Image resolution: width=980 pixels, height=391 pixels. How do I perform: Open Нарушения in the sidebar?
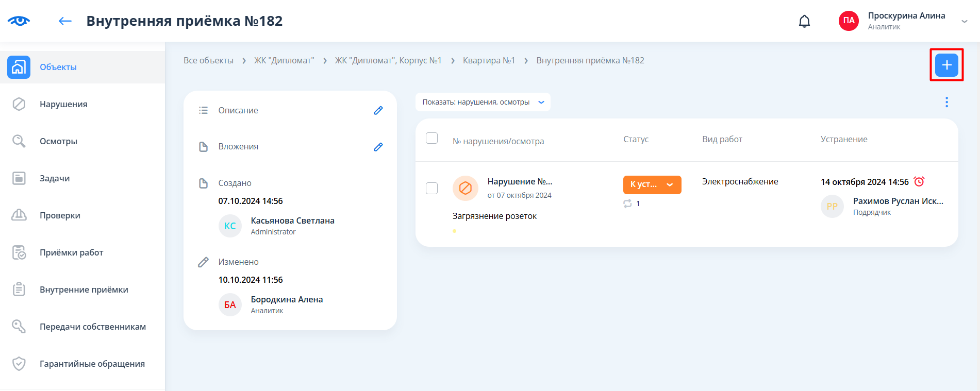(63, 104)
